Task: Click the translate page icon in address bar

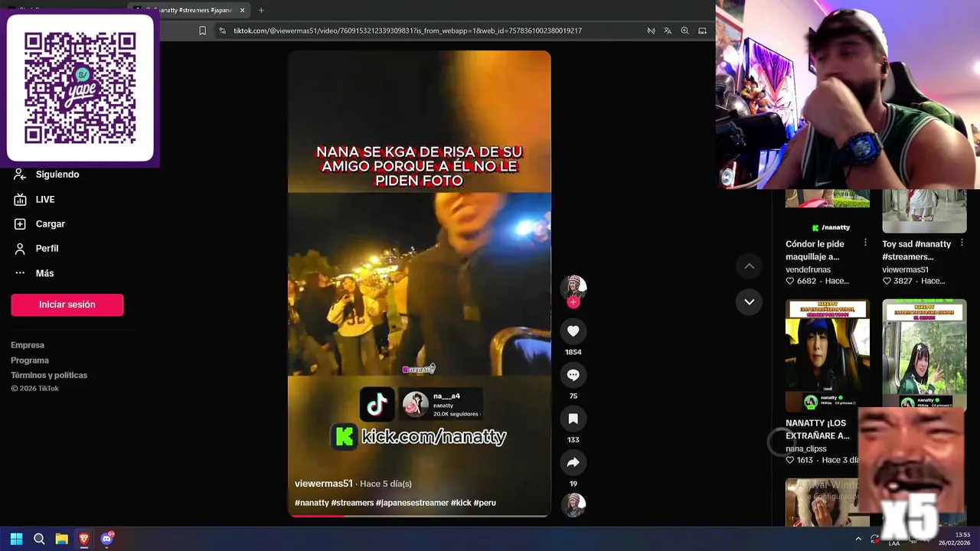Action: [x=668, y=31]
